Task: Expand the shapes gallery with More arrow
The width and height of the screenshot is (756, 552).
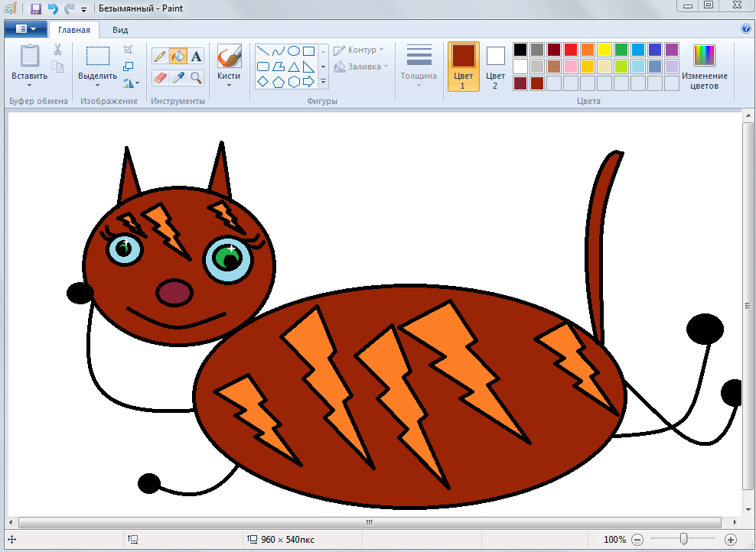Action: [x=323, y=80]
